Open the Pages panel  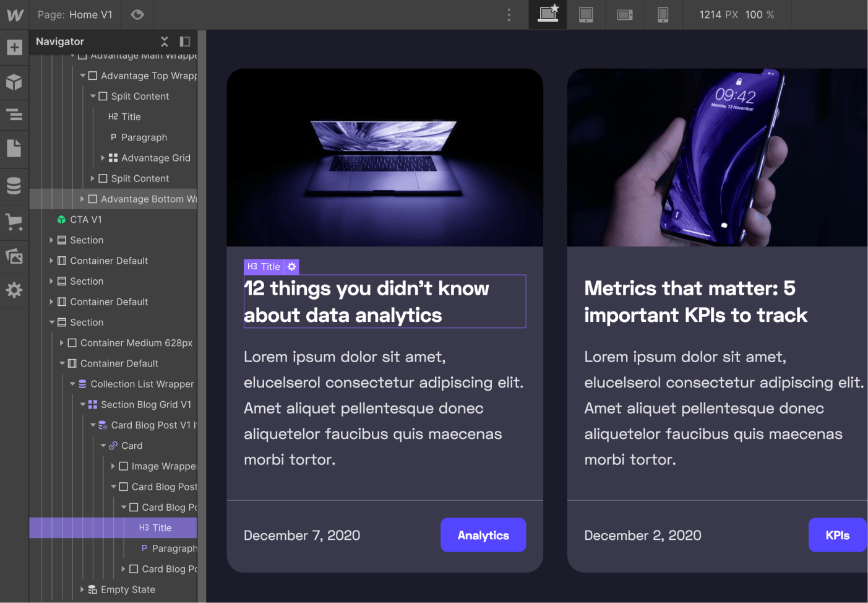point(14,149)
